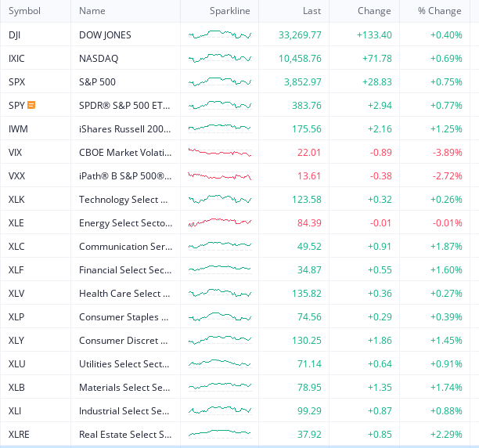Select the XLF symbol cell

(x=16, y=270)
